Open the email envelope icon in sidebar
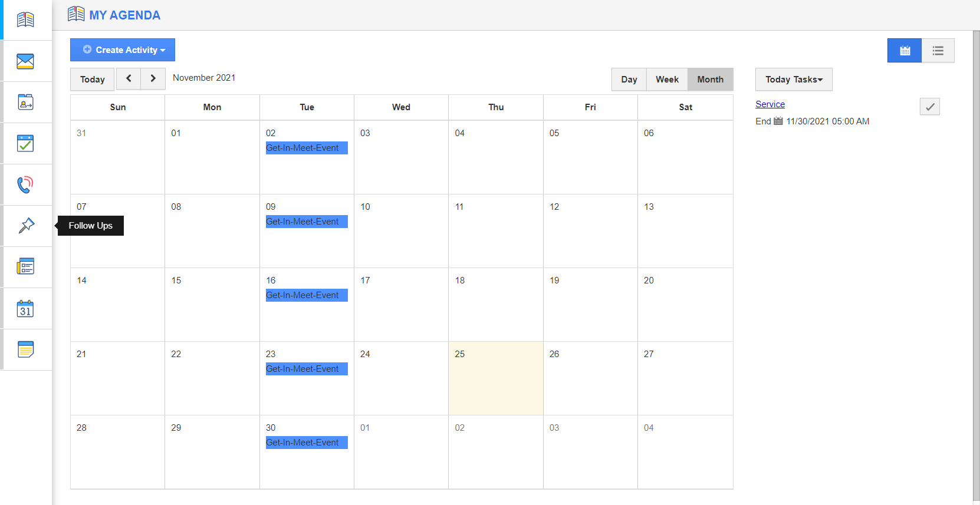The image size is (980, 505). (x=25, y=61)
